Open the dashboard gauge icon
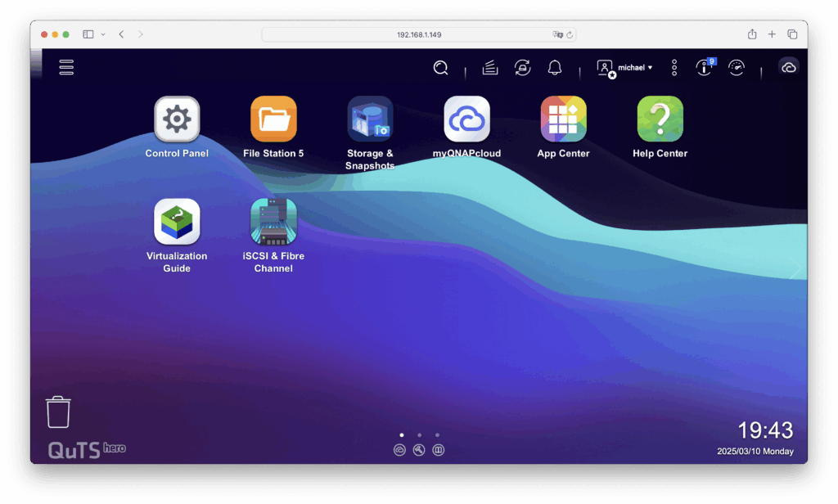This screenshot has width=838, height=504. [x=737, y=68]
